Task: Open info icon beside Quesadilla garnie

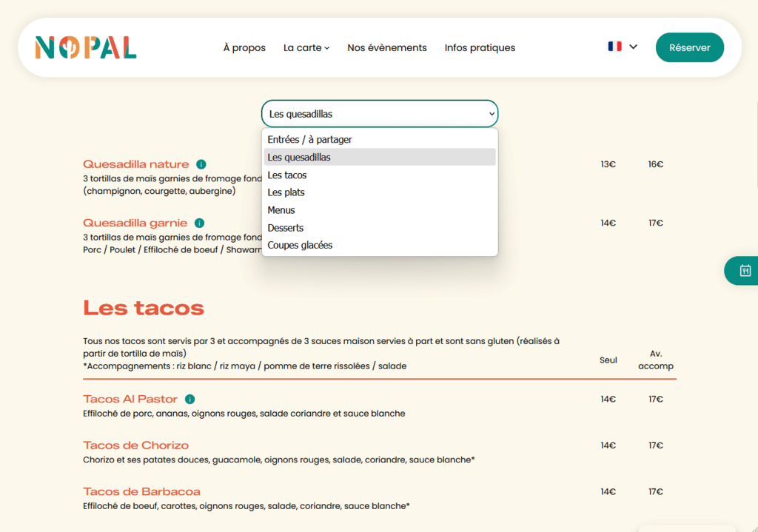Action: pyautogui.click(x=199, y=223)
